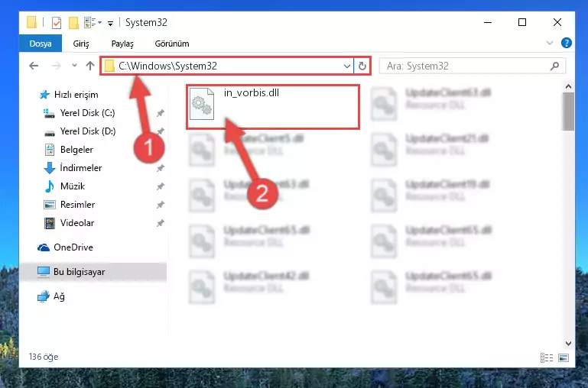Click the New Folder icon in quick access toolbar
Image resolution: width=588 pixels, height=388 pixels.
[x=73, y=23]
